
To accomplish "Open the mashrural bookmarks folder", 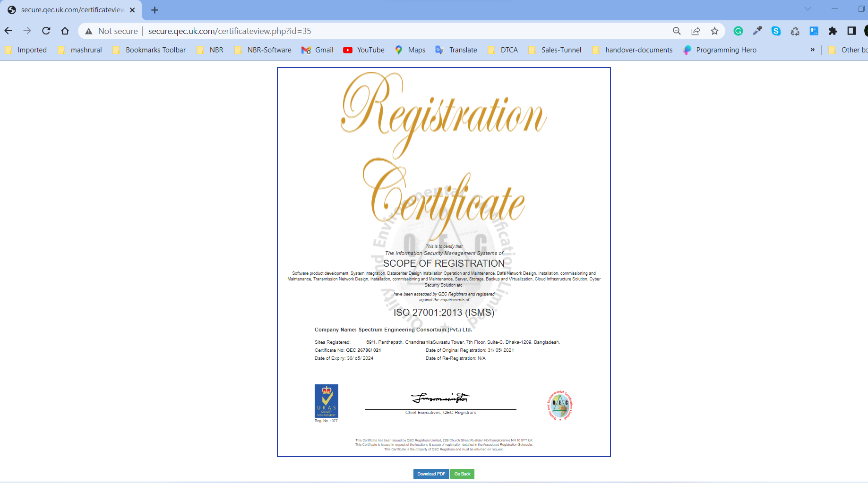I will (x=80, y=50).
